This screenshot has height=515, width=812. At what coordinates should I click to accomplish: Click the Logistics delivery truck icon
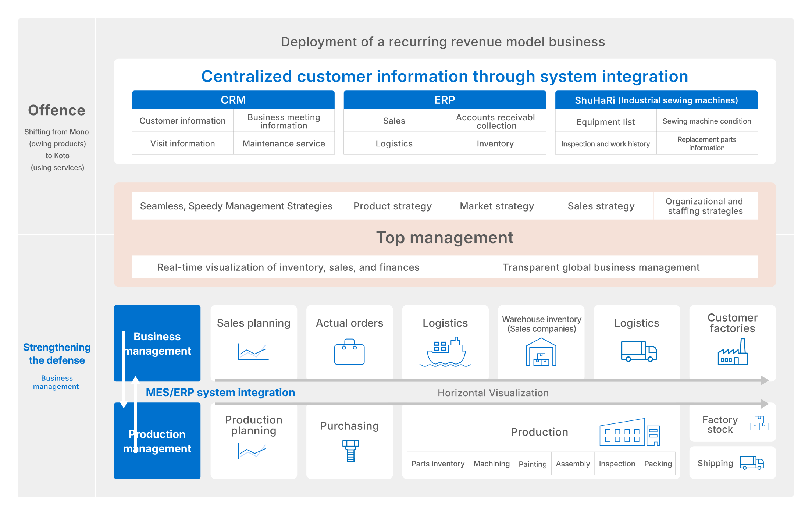pyautogui.click(x=639, y=351)
